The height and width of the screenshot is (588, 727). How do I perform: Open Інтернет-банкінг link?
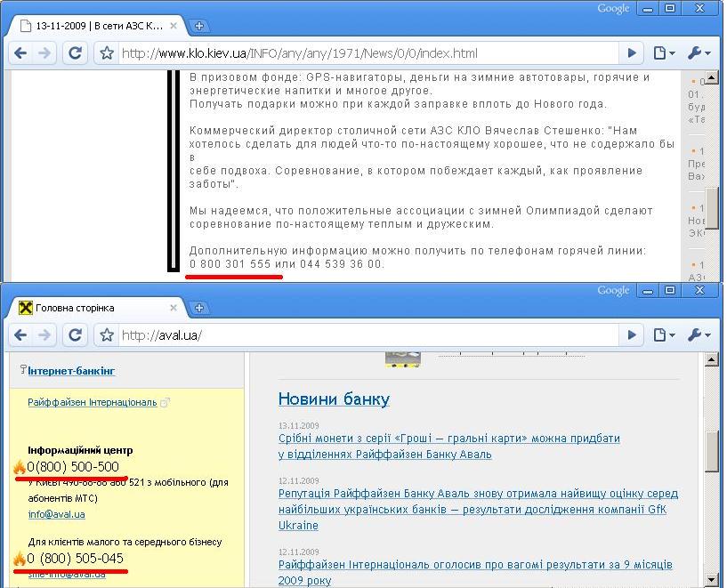(71, 371)
